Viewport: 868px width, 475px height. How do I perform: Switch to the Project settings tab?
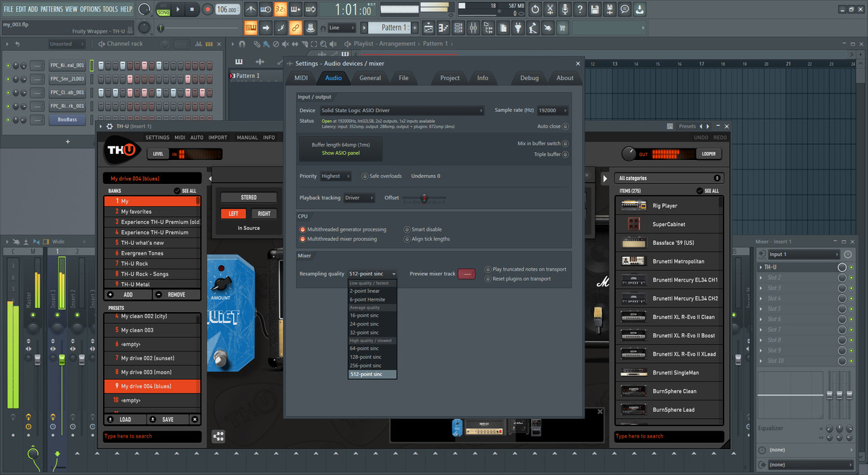tap(450, 78)
